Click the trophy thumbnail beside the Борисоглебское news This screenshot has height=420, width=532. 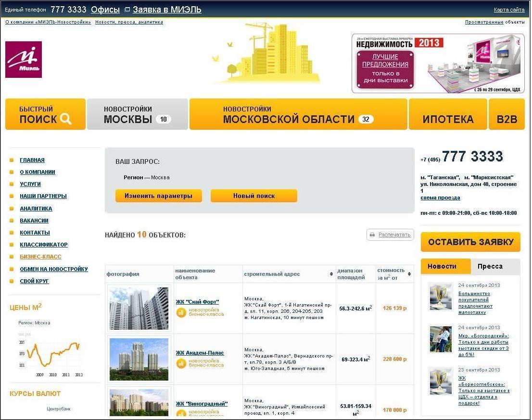(441, 382)
